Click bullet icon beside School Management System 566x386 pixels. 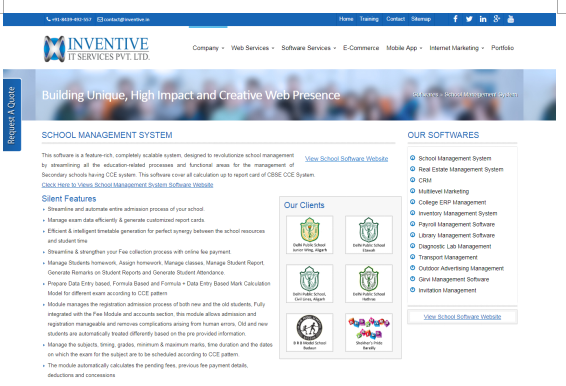pos(413,158)
